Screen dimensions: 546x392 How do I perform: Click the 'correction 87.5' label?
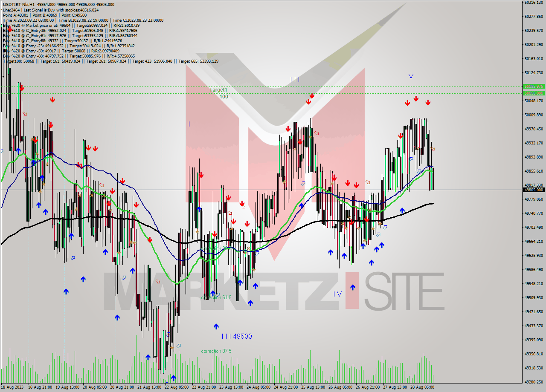click(216, 351)
